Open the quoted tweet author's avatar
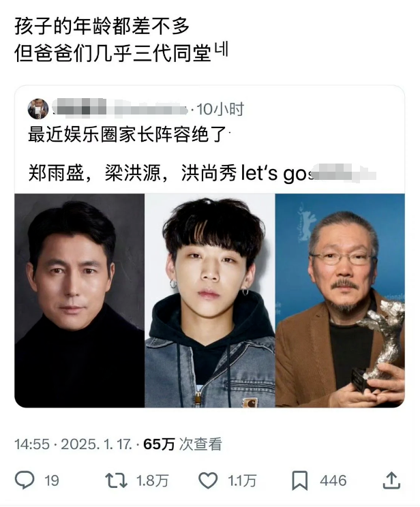This screenshot has width=420, height=507. pyautogui.click(x=38, y=109)
